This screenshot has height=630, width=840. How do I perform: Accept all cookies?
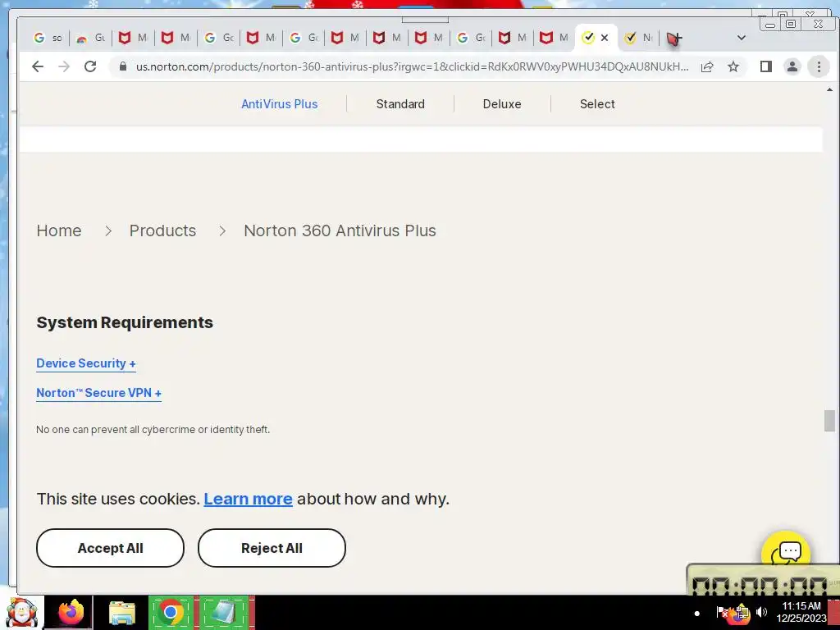pyautogui.click(x=111, y=548)
